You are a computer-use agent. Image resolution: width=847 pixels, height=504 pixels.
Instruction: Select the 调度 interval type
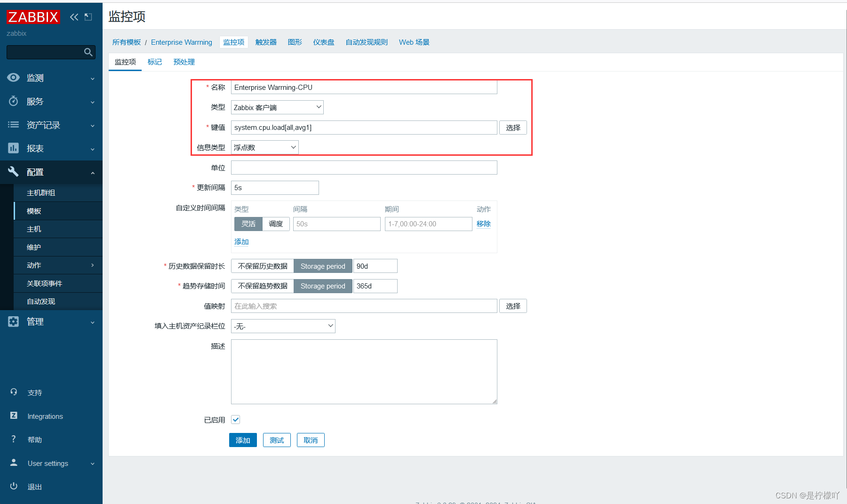[276, 224]
